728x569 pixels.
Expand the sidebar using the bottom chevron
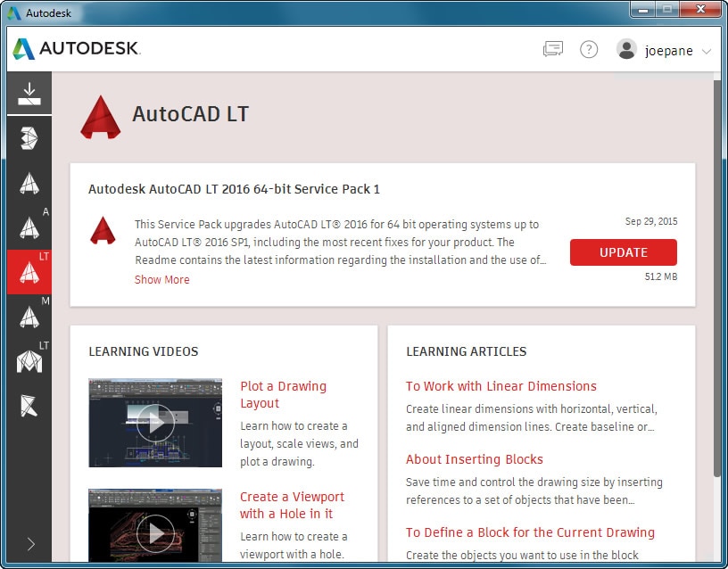[x=29, y=544]
